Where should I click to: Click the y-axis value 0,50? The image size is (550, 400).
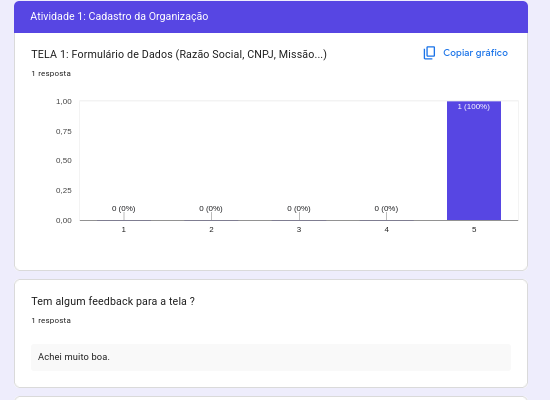tap(63, 161)
